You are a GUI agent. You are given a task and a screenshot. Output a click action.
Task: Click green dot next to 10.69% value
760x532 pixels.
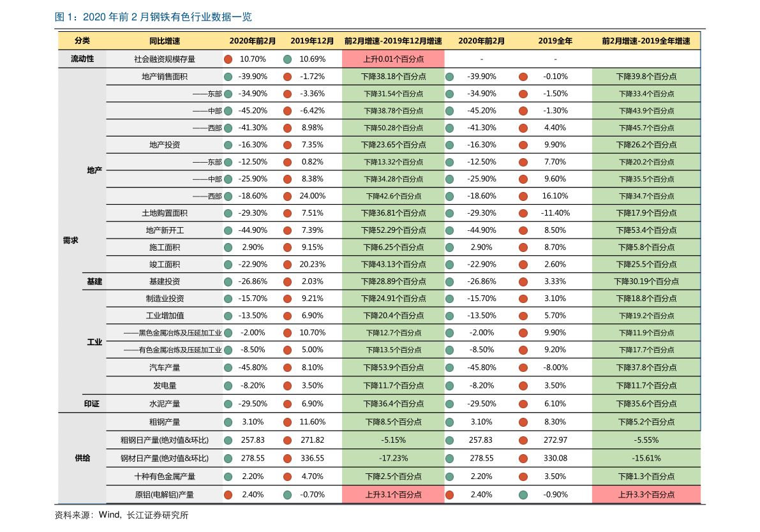tap(287, 59)
